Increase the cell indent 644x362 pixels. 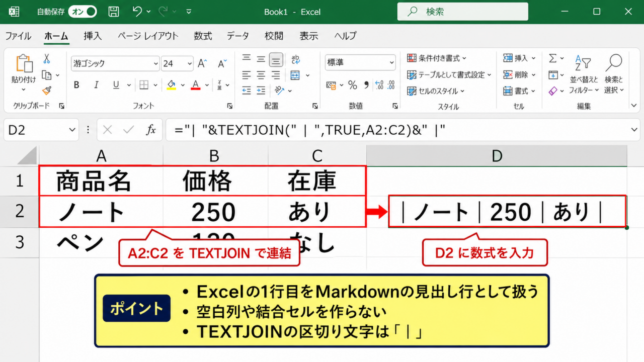pos(261,90)
